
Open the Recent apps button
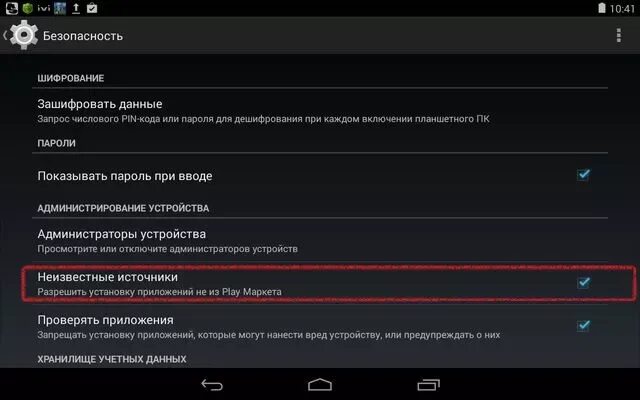click(x=429, y=384)
